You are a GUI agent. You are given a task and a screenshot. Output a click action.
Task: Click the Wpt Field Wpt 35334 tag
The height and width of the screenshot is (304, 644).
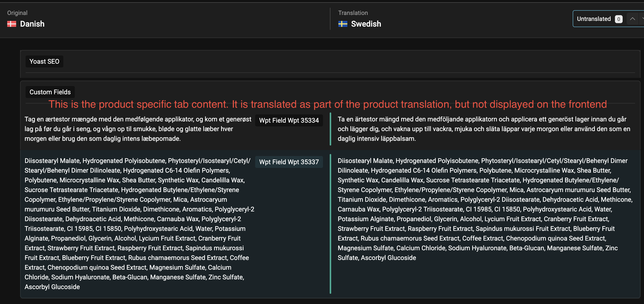(289, 120)
